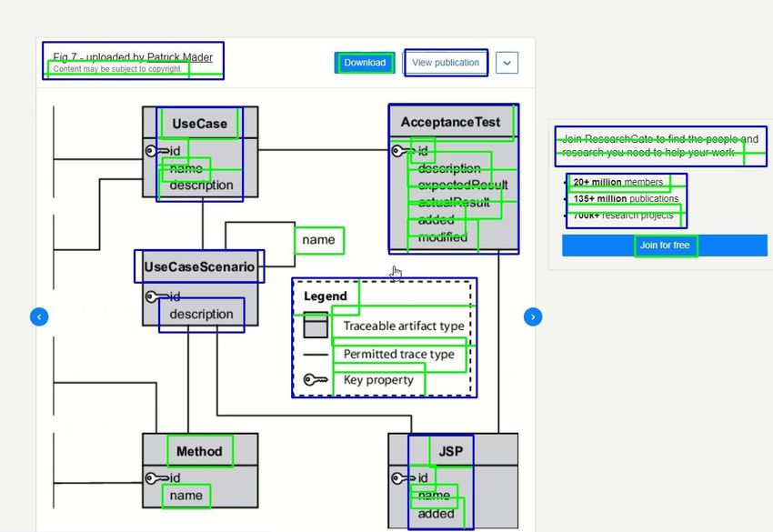Click the AcceptanceTest header in diagram
The image size is (773, 532).
point(450,123)
